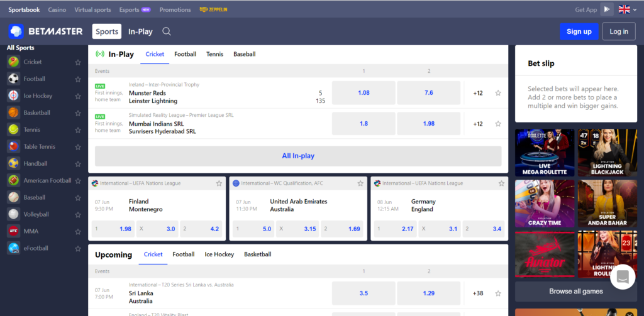The image size is (644, 316).
Task: Favorite Football in sidebar with its star
Action: (78, 79)
